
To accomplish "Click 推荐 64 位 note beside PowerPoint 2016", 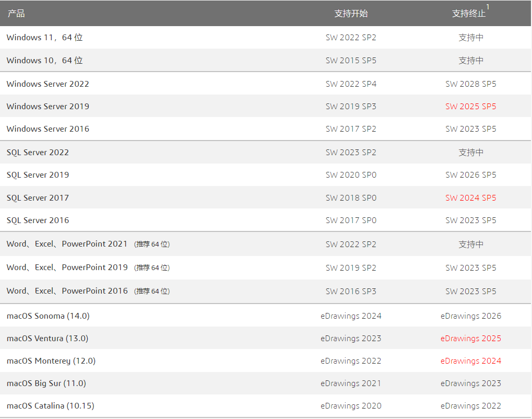I will [x=152, y=291].
